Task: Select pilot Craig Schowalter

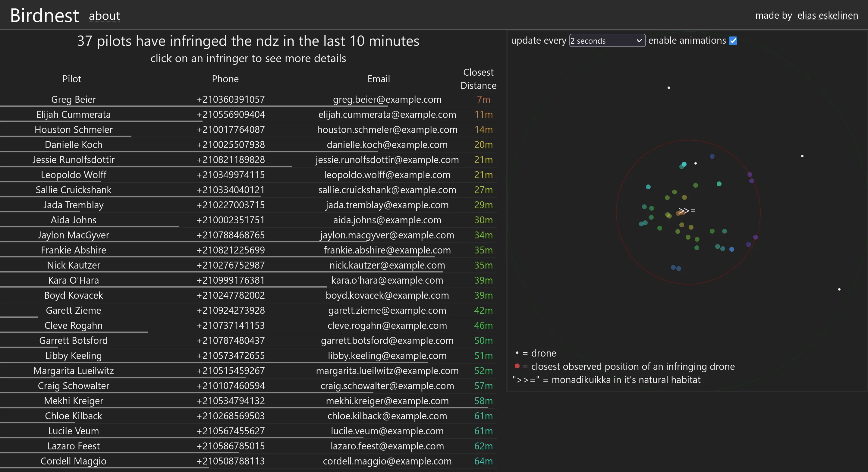Action: click(74, 386)
